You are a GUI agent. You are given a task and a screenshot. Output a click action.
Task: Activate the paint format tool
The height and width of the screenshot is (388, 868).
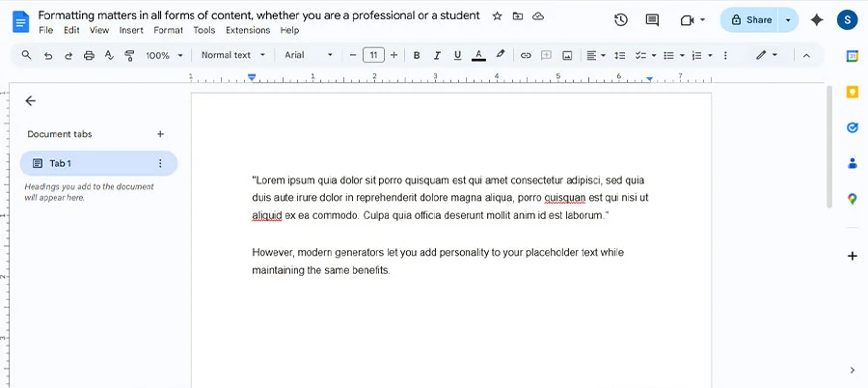pyautogui.click(x=129, y=55)
